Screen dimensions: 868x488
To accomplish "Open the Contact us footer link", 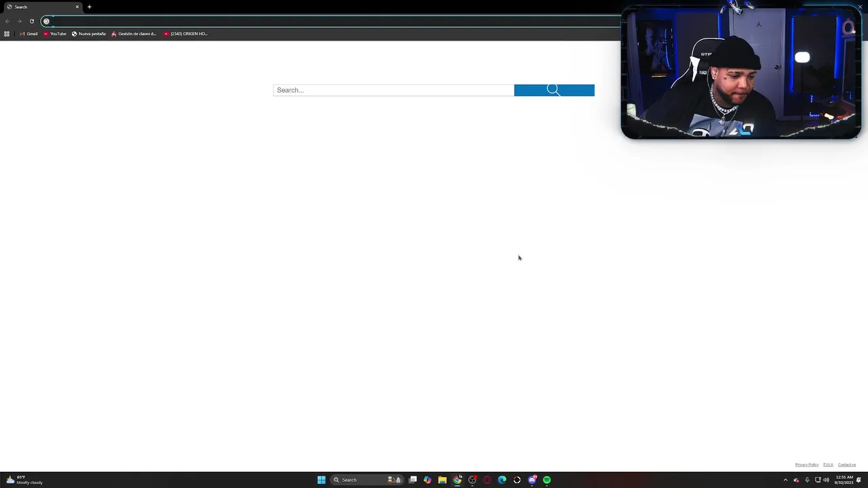I will pos(847,465).
